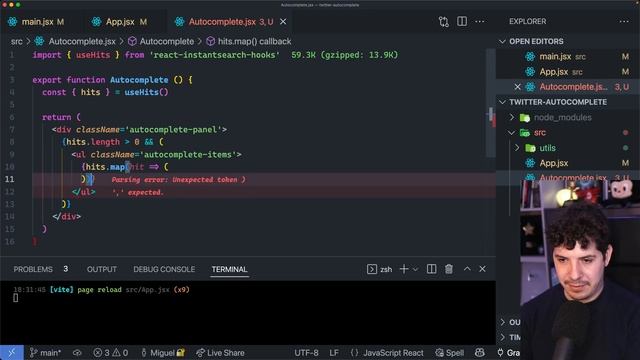The width and height of the screenshot is (640, 360).
Task: Change file encoding UTF-8
Action: (x=306, y=353)
